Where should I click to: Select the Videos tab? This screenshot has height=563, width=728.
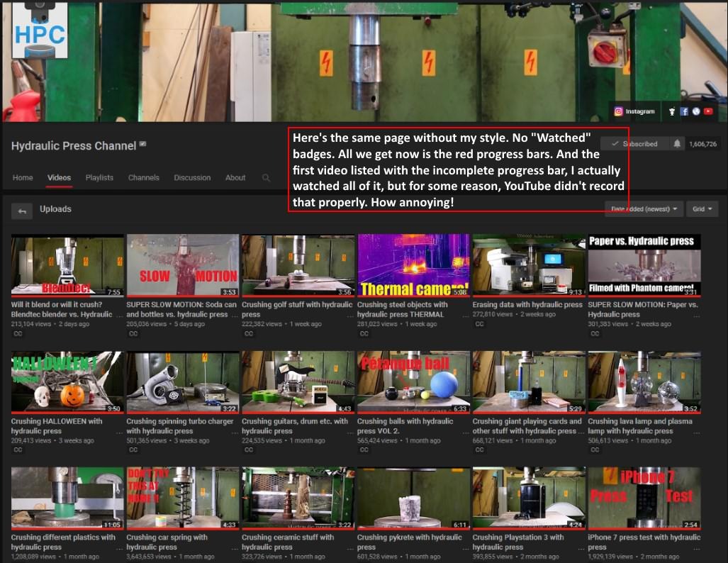click(x=59, y=177)
